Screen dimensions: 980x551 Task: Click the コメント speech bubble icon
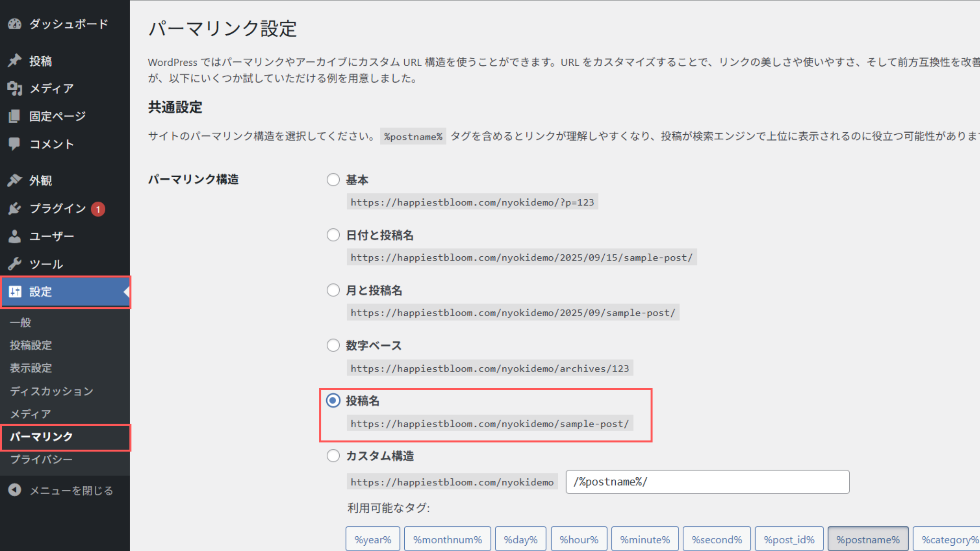coord(15,144)
